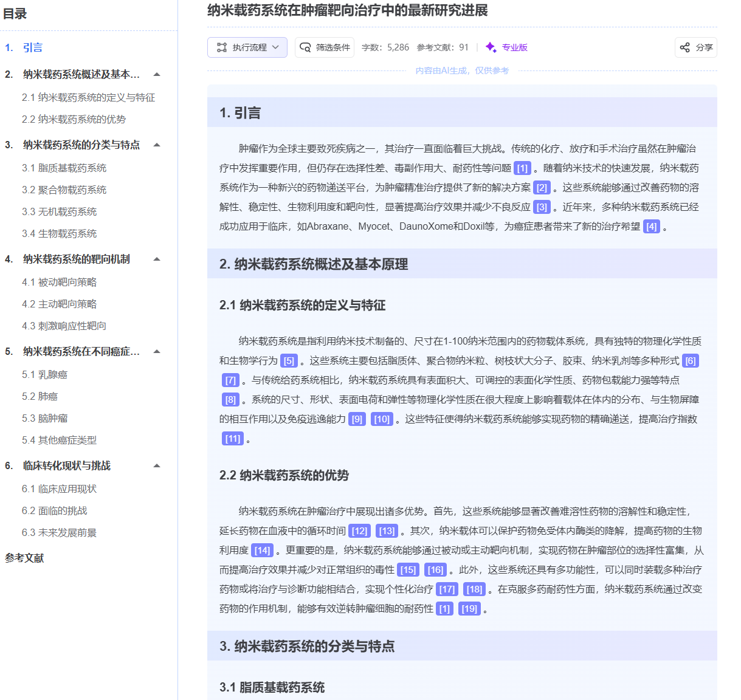Select outline item 5. 纳米载药系统在不同癌症…
Image resolution: width=741 pixels, height=700 pixels.
73,351
